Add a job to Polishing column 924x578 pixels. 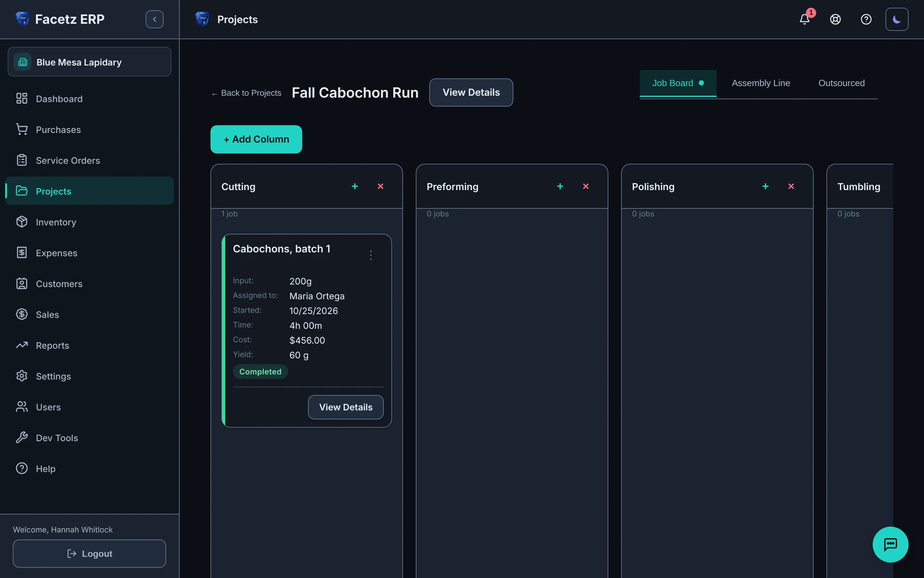tap(766, 186)
